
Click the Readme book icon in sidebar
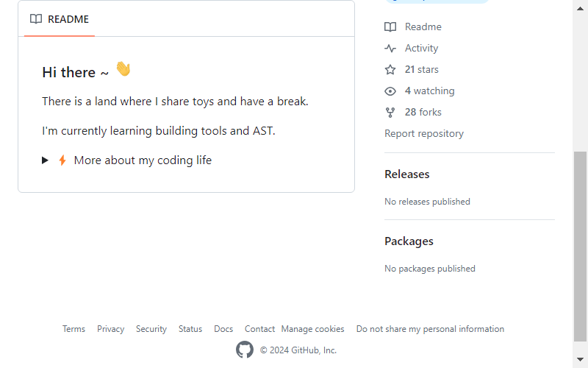[390, 27]
